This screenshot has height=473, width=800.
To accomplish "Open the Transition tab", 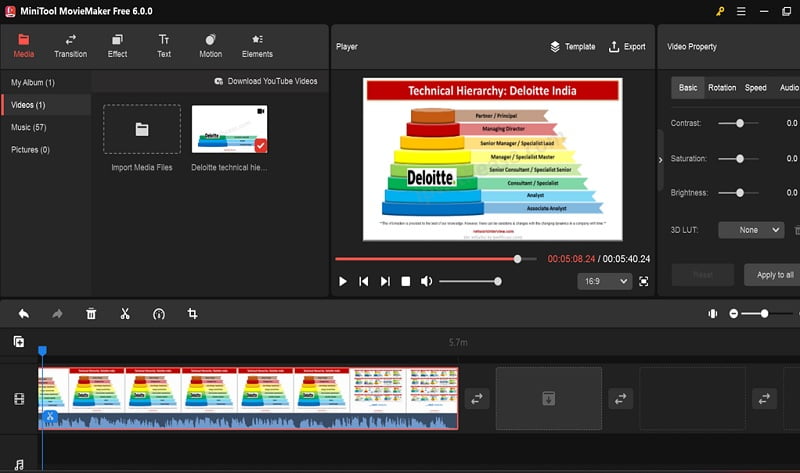I will click(x=70, y=46).
